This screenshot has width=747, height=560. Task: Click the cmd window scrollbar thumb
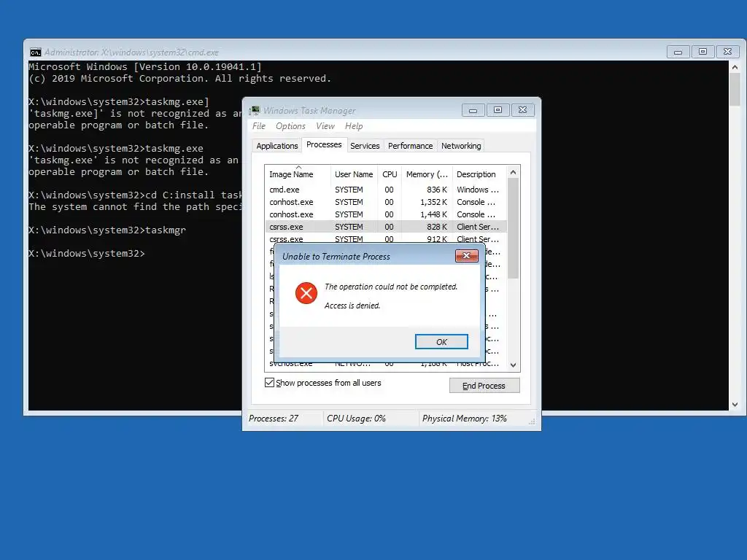735,90
